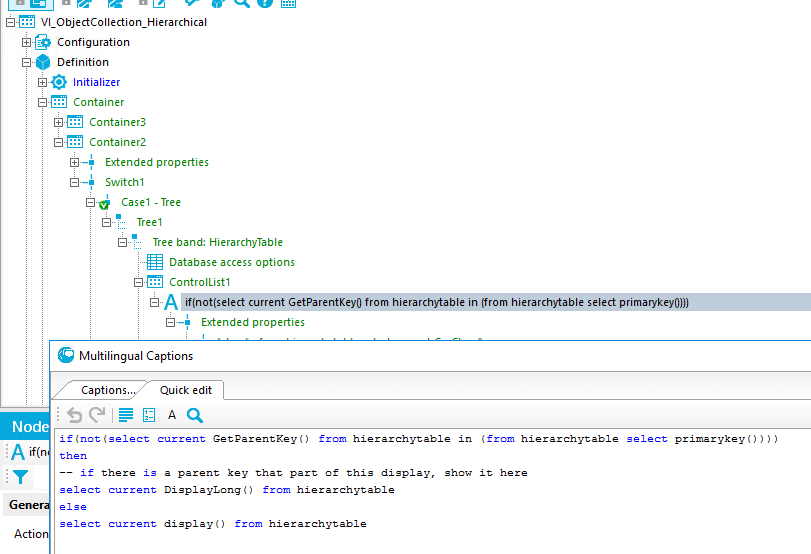The image size is (811, 554).
Task: Expand the Initializer node
Action: click(42, 82)
